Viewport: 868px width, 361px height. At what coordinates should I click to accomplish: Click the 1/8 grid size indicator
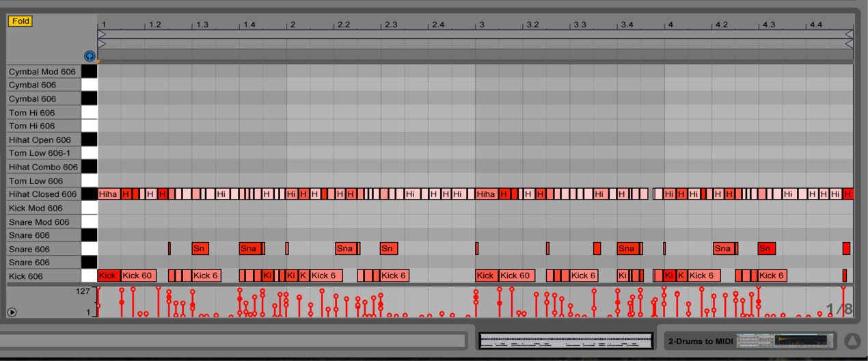(x=839, y=310)
